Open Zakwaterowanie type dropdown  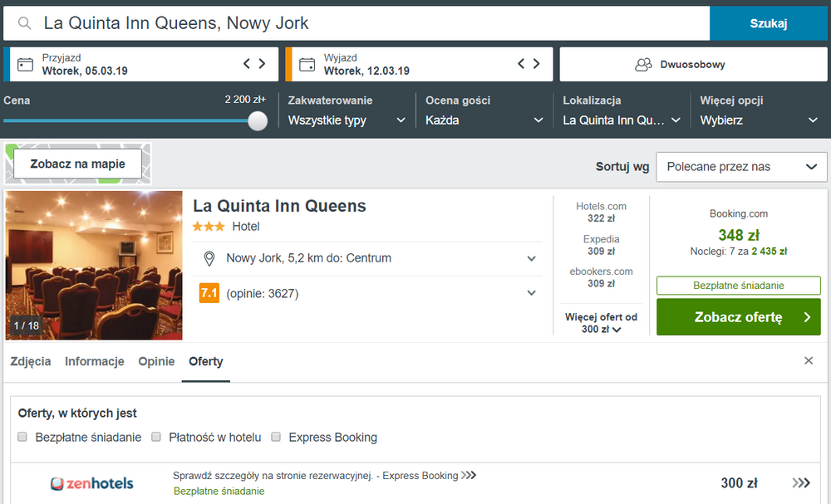pos(347,120)
